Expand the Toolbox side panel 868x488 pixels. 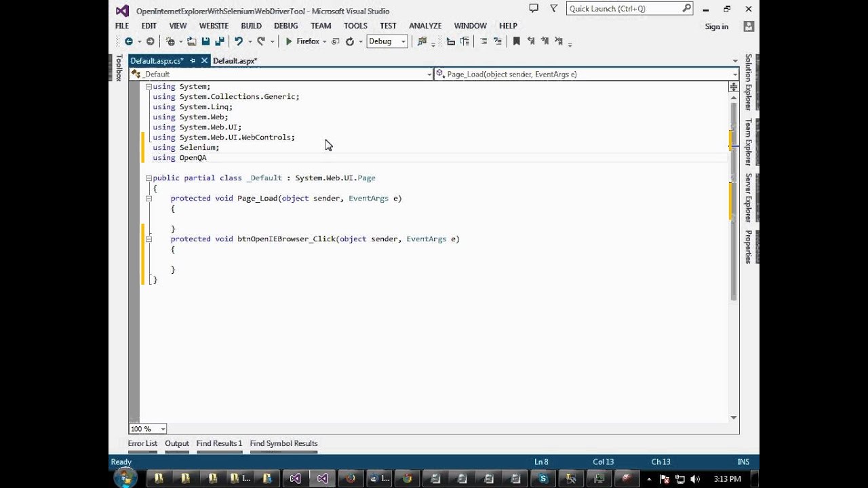119,68
